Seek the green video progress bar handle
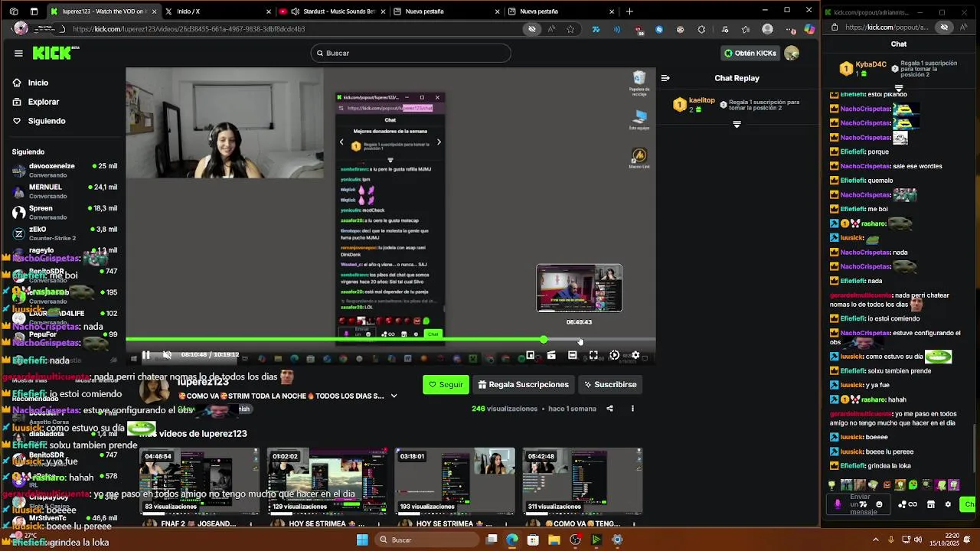 point(544,339)
